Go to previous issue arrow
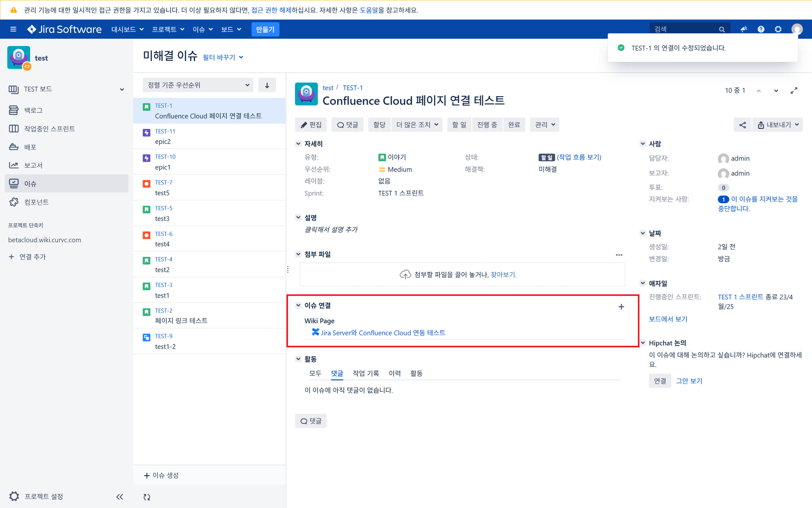This screenshot has height=508, width=812. [759, 91]
